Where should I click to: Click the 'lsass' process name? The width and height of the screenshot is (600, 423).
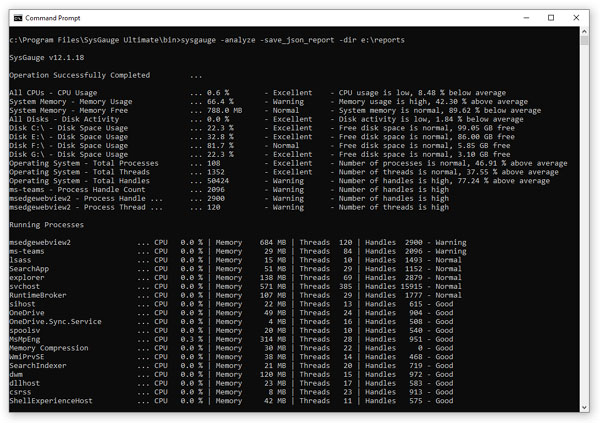[20, 260]
